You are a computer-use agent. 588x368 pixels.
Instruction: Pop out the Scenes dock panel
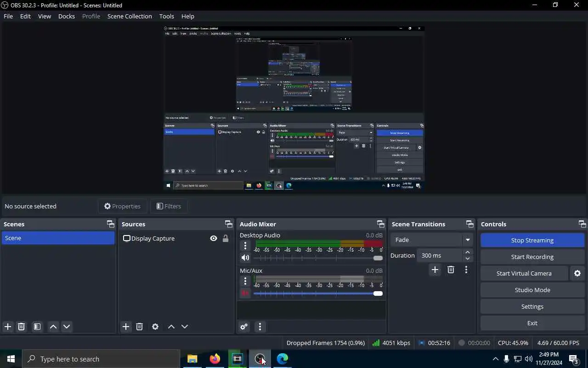[x=111, y=224]
